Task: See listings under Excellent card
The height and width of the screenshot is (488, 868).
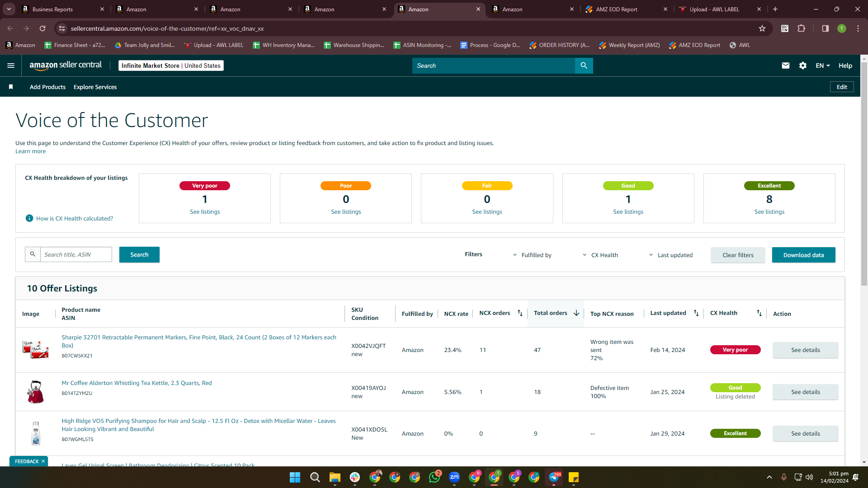Action: click(x=769, y=211)
